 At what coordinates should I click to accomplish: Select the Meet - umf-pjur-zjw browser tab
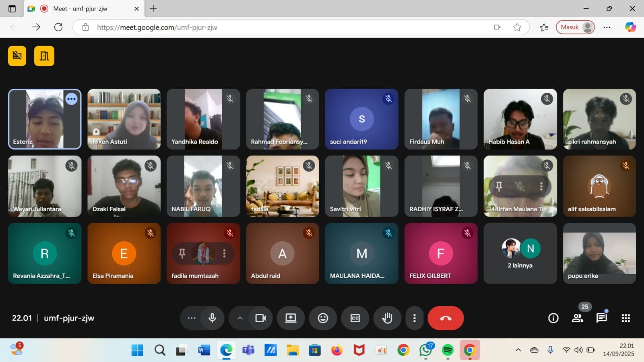(x=80, y=8)
